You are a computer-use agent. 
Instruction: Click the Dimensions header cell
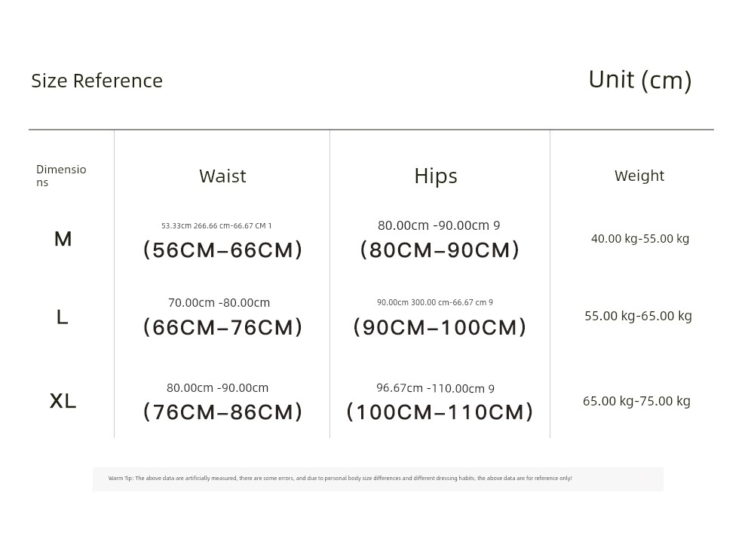pos(61,176)
